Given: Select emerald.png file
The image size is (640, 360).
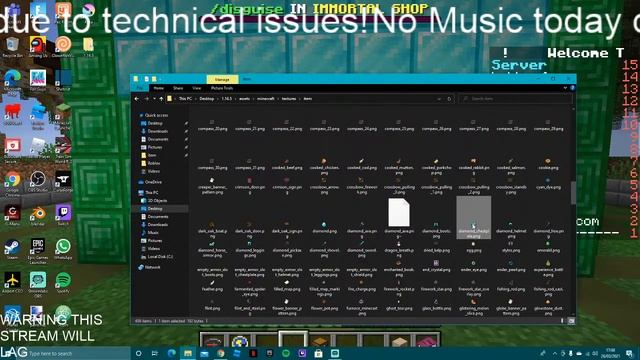Looking at the screenshot, I should (548, 247).
